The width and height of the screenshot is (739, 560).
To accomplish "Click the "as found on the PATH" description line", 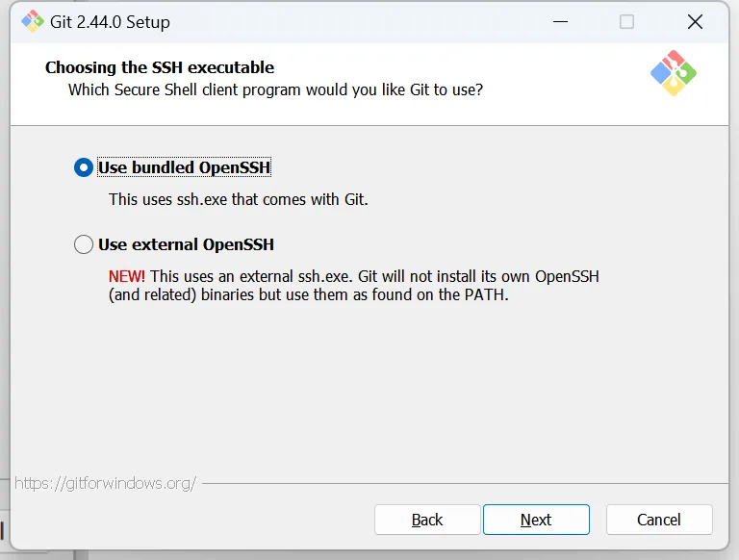I will (x=308, y=295).
